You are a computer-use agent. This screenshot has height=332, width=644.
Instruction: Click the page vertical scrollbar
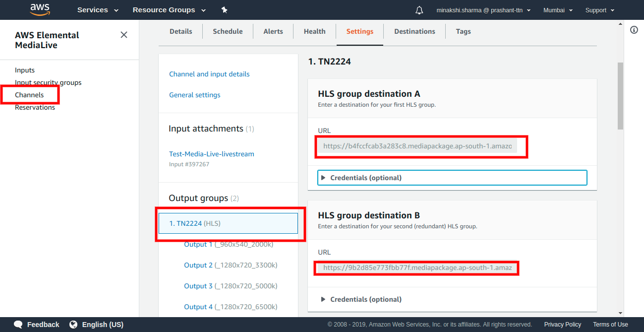620,96
